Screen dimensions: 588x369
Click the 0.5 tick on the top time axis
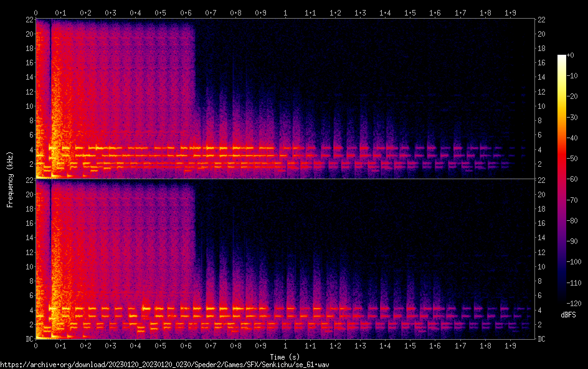[161, 12]
